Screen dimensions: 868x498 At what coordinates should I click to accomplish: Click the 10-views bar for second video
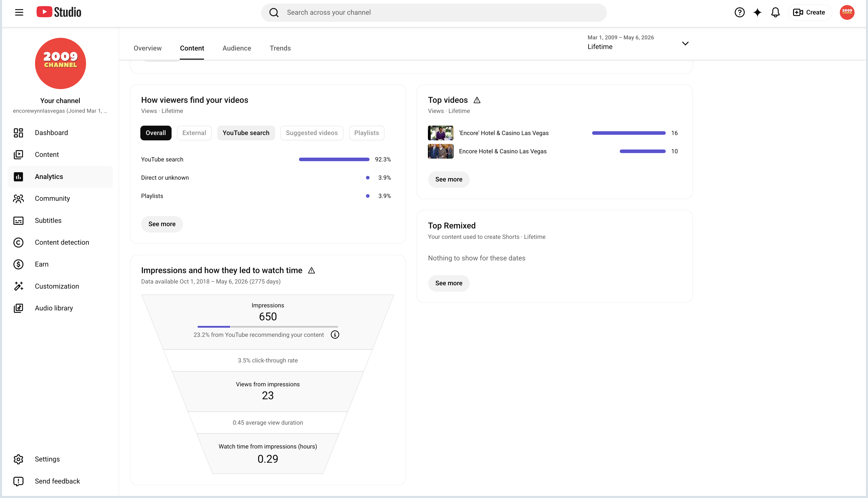pos(643,152)
